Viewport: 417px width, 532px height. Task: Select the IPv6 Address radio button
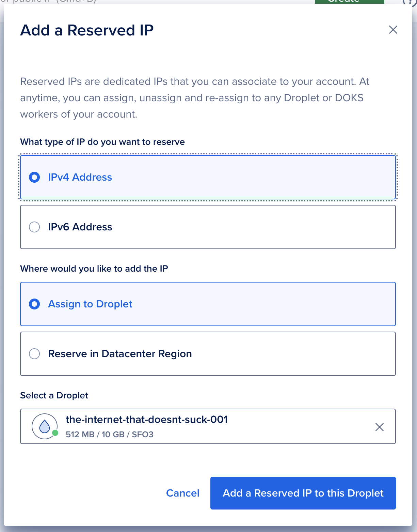[x=34, y=227]
